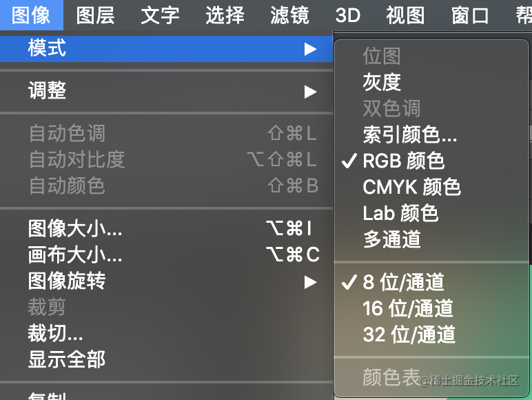This screenshot has height=400, width=532.
Task: Open the 滤镜 menu
Action: [289, 15]
